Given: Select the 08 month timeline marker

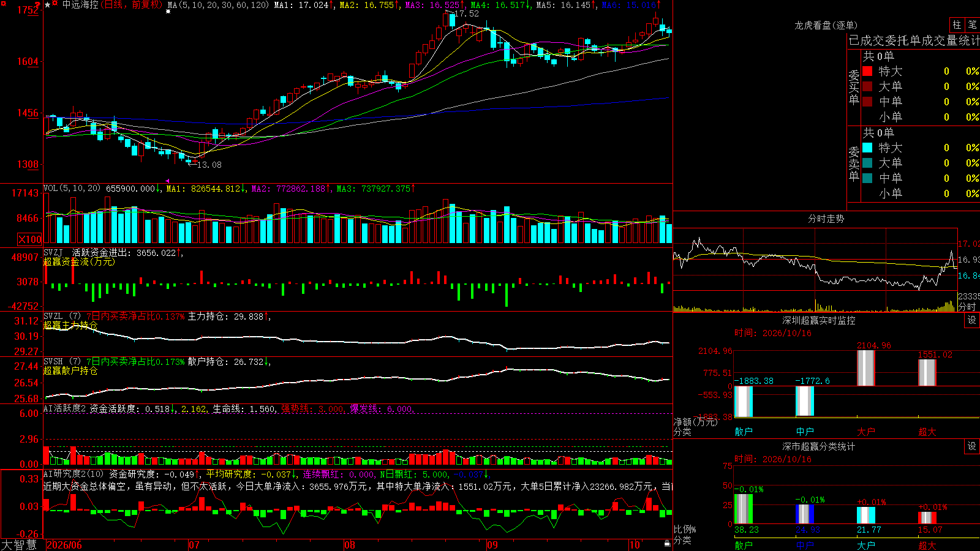Looking at the screenshot, I should [x=350, y=545].
